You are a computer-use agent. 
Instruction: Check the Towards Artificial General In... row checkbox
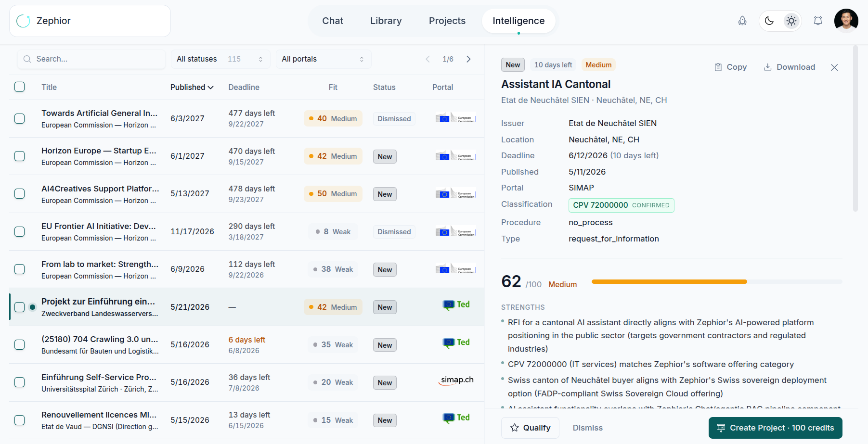[20, 118]
